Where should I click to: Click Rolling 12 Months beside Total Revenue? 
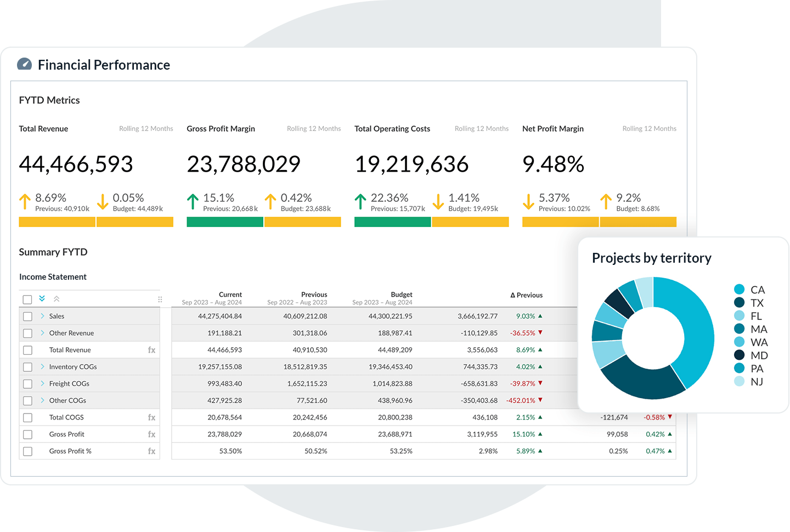146,128
